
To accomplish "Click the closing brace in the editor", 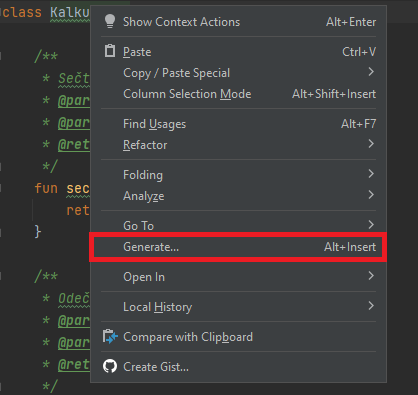I will point(38,231).
